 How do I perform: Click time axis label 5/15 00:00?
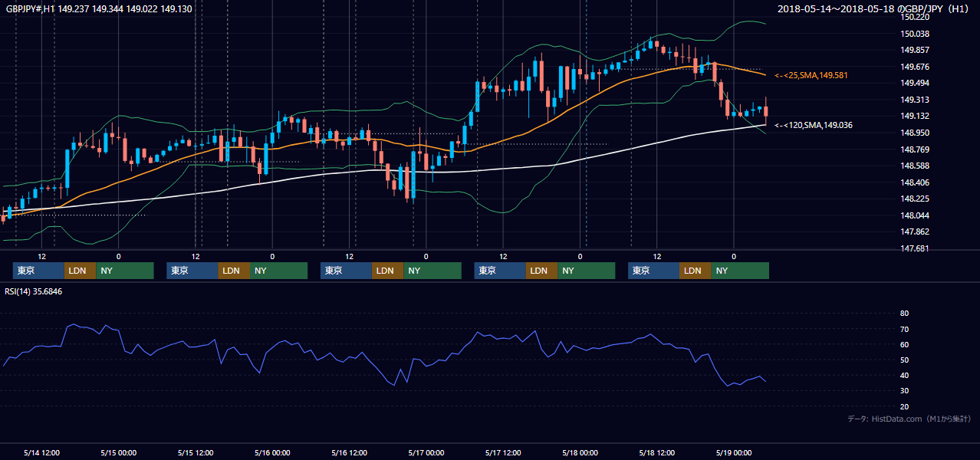118,452
